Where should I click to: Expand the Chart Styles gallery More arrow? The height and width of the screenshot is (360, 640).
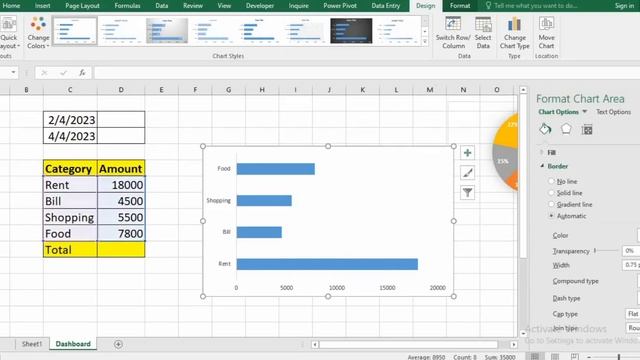(425, 41)
